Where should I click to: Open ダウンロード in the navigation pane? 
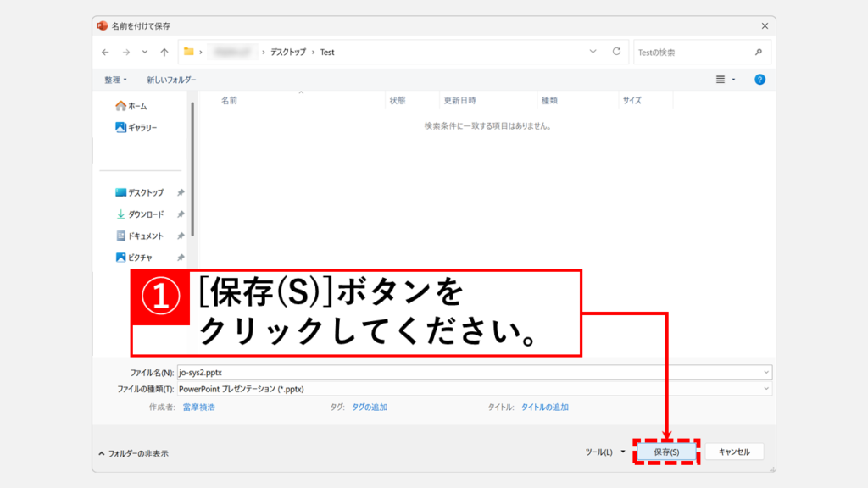tap(140, 214)
